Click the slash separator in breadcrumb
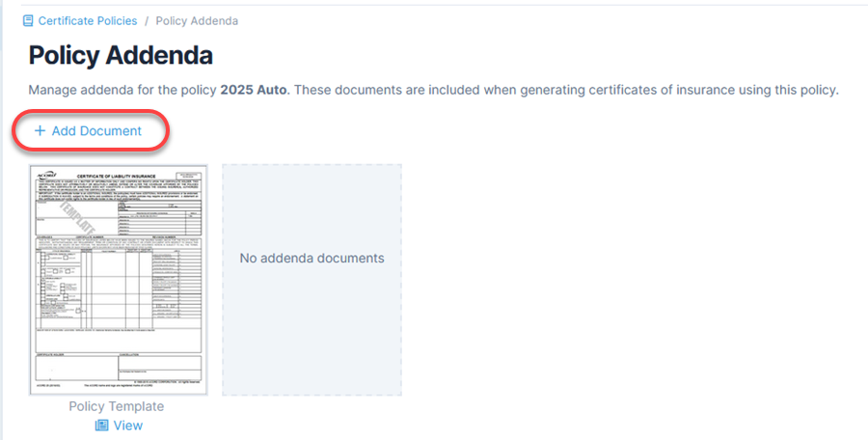868x440 pixels. (147, 21)
